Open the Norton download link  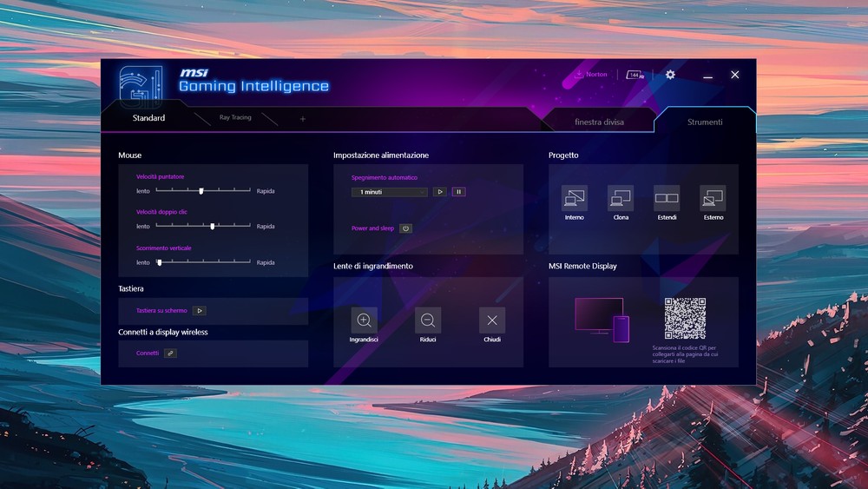tap(590, 74)
